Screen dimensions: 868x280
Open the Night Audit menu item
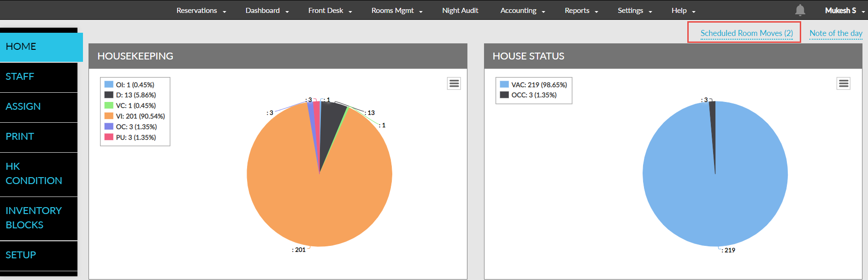[460, 11]
